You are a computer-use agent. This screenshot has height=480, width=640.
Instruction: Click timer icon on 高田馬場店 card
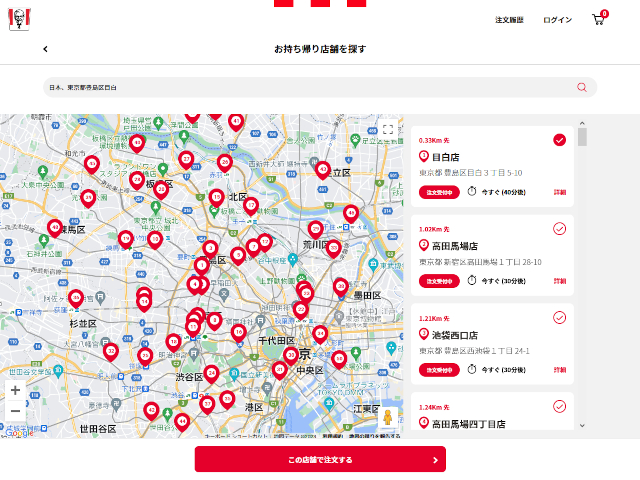(472, 280)
